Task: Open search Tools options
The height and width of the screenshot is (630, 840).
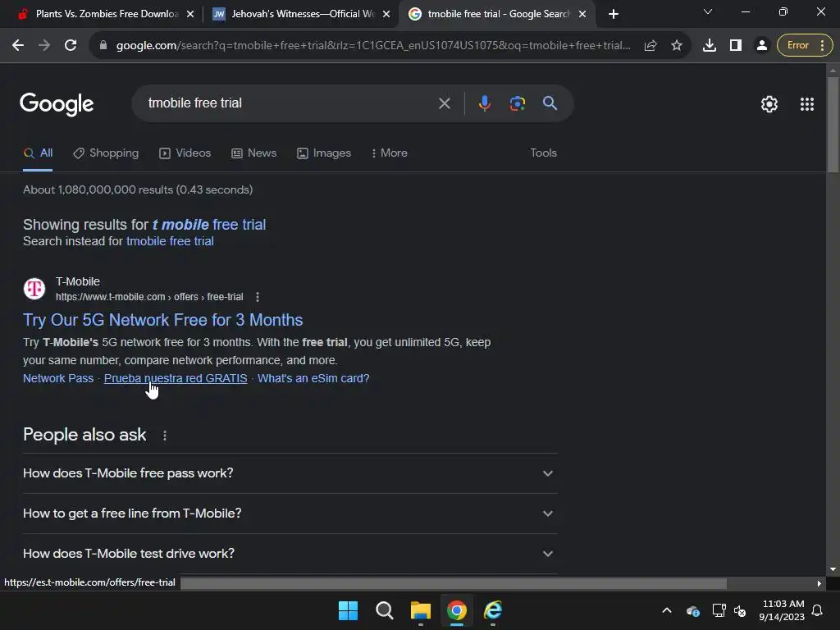Action: [543, 153]
